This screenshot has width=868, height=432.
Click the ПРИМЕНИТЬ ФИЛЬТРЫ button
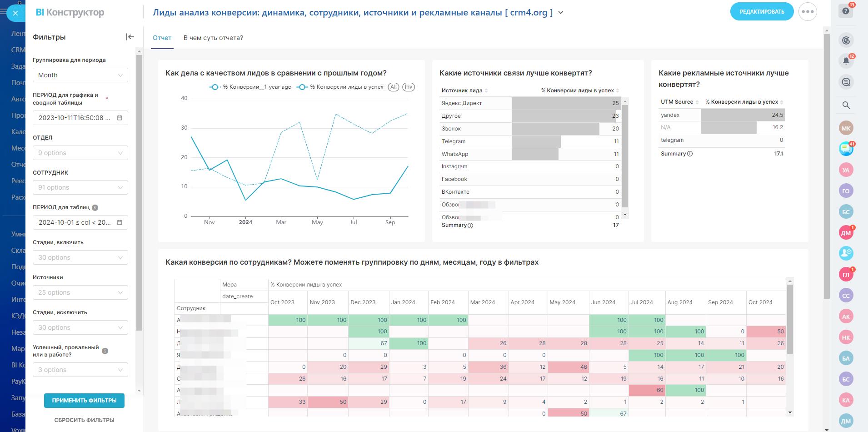click(84, 401)
